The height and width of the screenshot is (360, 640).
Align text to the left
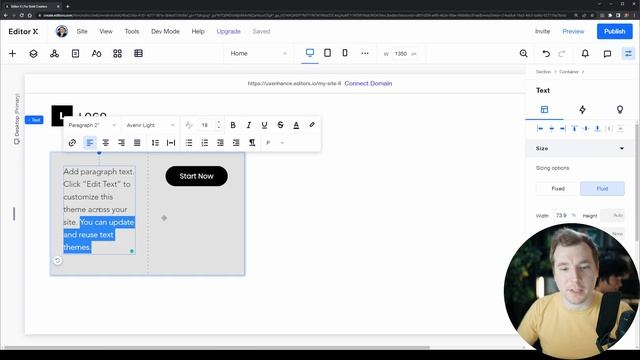click(90, 142)
